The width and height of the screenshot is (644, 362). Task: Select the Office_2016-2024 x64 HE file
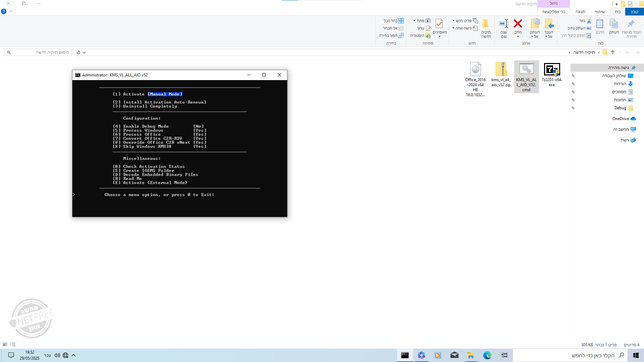coord(475,79)
